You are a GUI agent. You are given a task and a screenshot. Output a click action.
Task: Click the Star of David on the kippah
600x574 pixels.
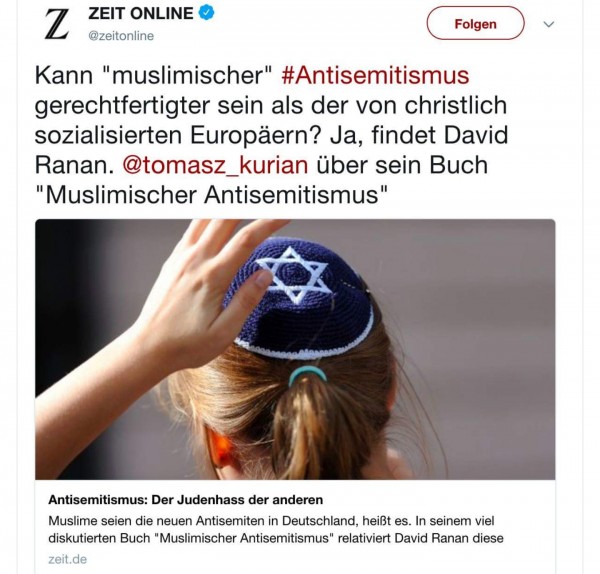292,274
